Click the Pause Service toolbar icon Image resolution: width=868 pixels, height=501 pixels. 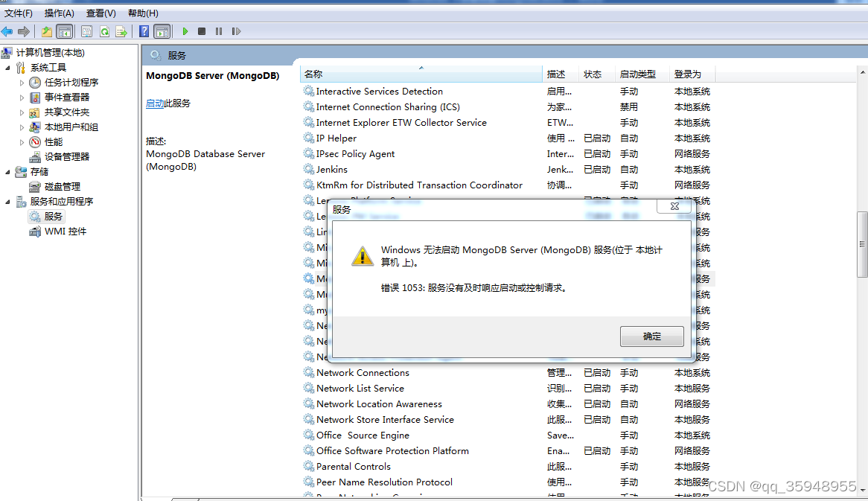[x=219, y=31]
